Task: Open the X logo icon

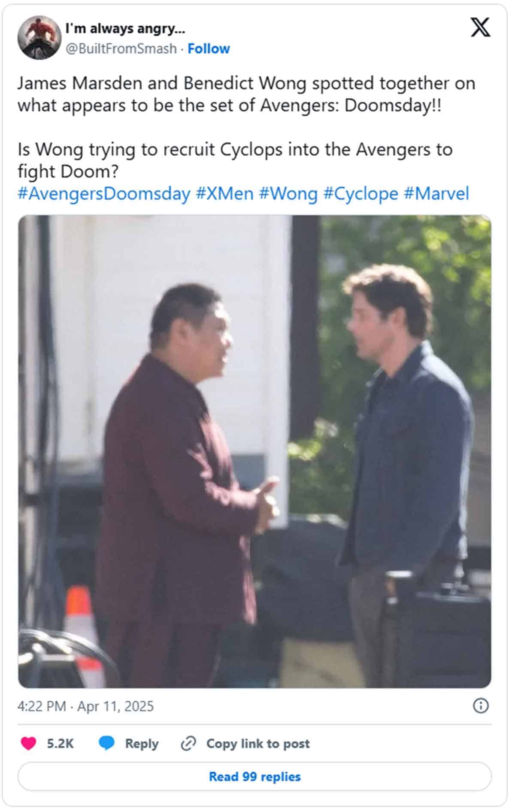Action: 480,27
